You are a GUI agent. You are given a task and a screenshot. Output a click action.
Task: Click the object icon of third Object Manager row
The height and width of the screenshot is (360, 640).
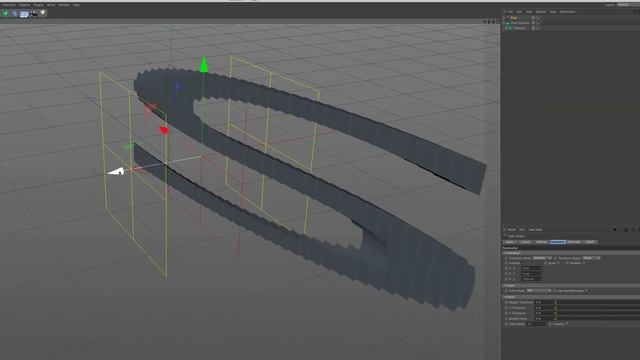click(509, 28)
